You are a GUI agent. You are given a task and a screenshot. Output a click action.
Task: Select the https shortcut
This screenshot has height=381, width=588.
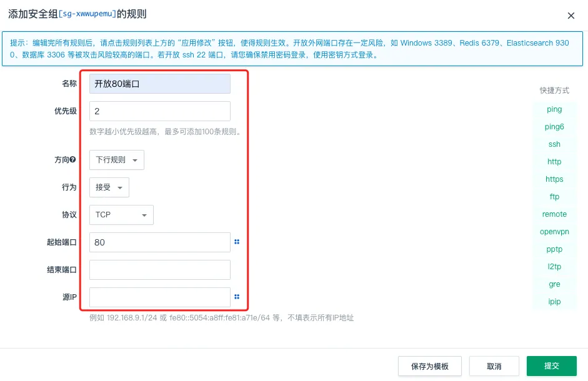click(x=554, y=179)
